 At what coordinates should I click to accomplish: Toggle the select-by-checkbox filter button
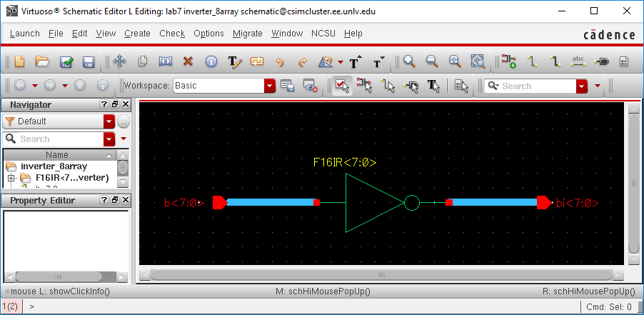click(x=341, y=86)
